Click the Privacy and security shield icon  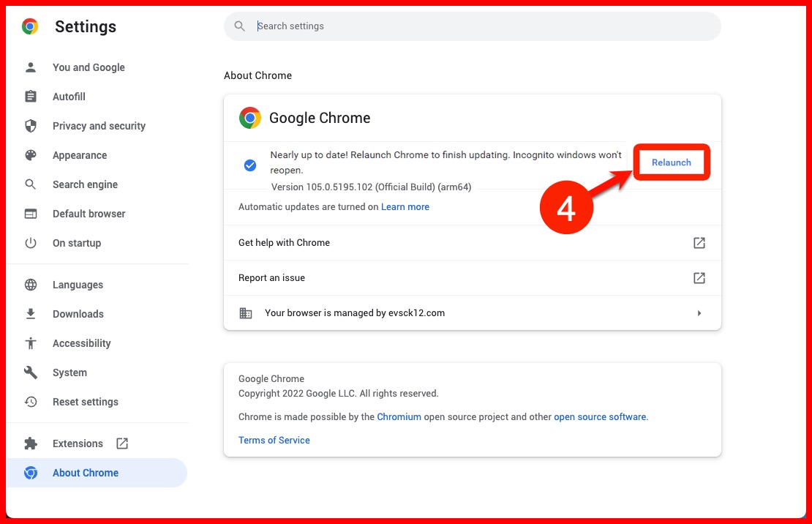31,126
